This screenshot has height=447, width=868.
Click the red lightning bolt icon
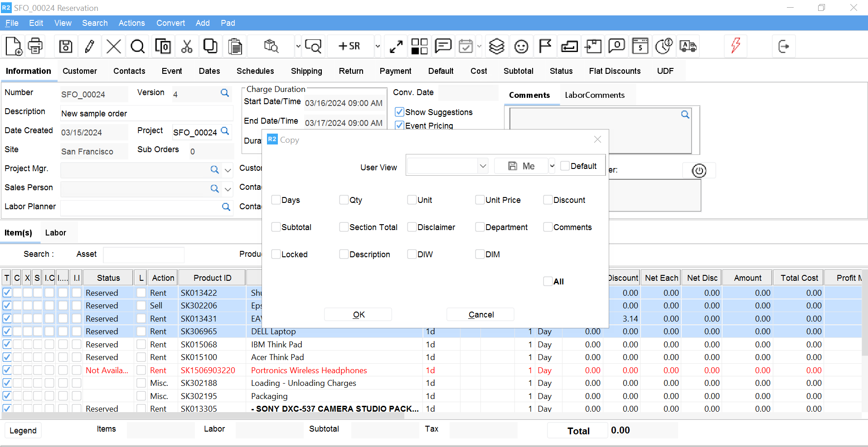point(736,45)
